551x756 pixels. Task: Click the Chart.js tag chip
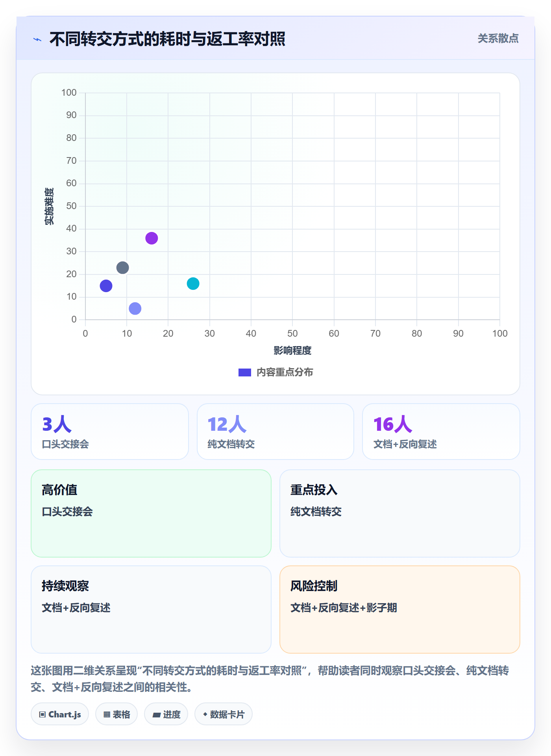[60, 714]
